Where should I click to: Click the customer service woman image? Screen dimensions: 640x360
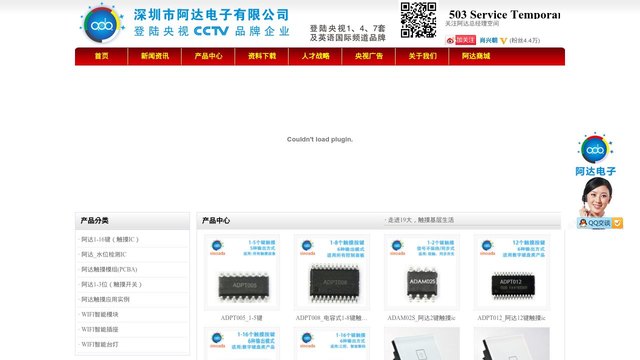(x=596, y=197)
